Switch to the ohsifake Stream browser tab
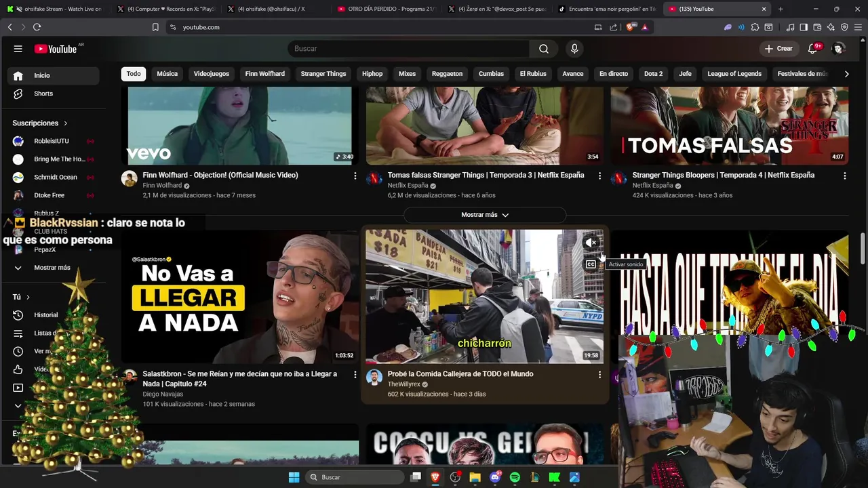The width and height of the screenshot is (868, 488). 56,9
